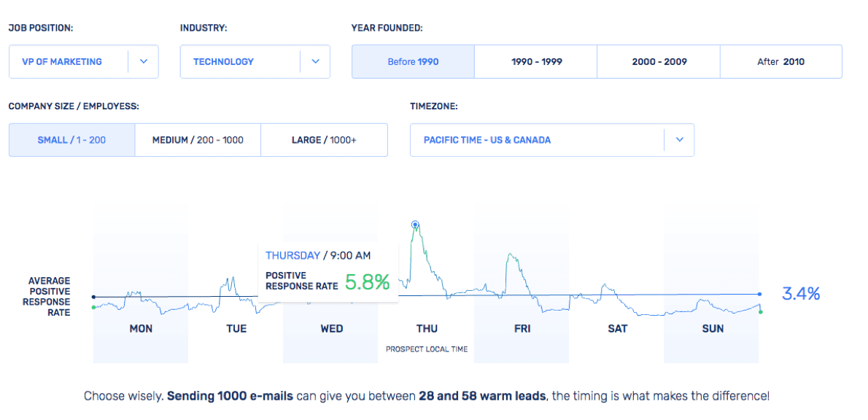Pick the After 2010 founding year option
The width and height of the screenshot is (868, 420).
point(780,62)
